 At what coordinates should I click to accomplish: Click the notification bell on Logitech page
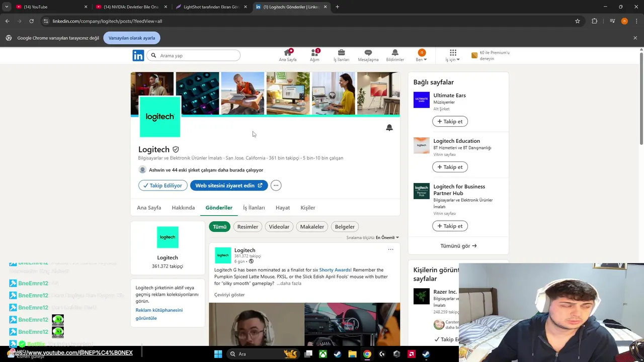click(x=389, y=128)
